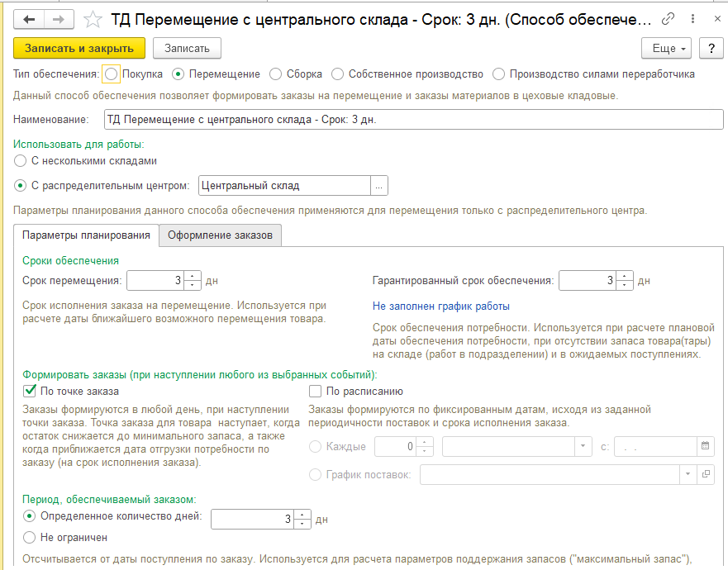Choose С распределительным центром option
The image size is (728, 570).
20,186
